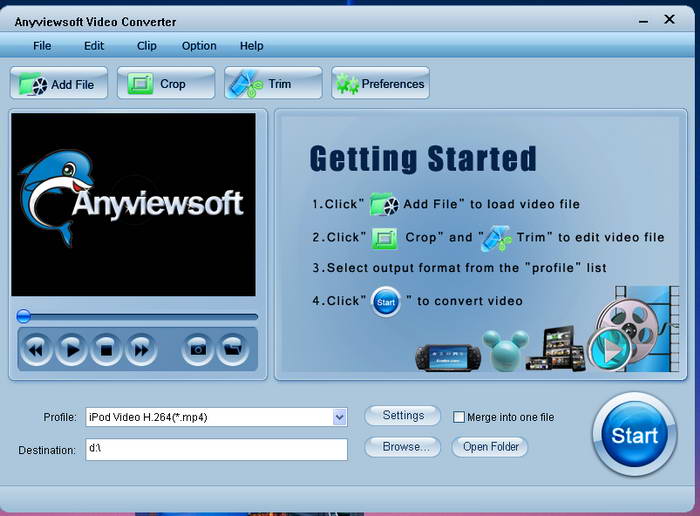This screenshot has height=516, width=700.
Task: Click the Settings button beside Profile
Action: click(403, 415)
